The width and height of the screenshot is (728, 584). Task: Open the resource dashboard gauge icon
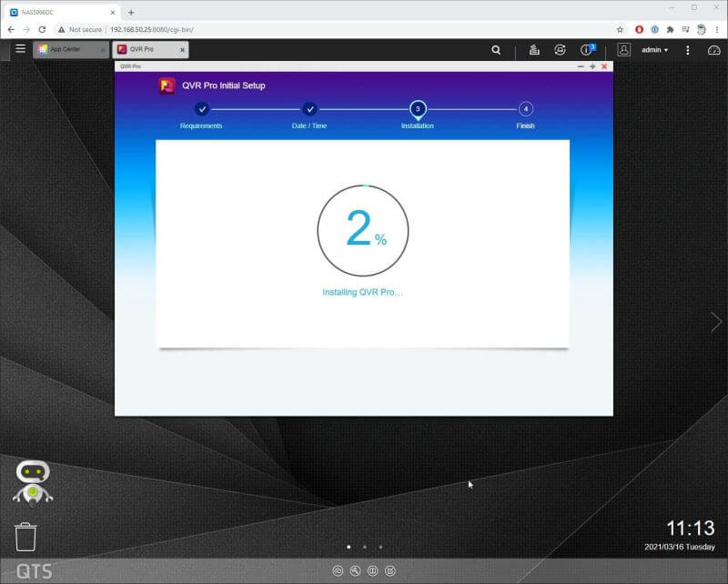tap(713, 50)
